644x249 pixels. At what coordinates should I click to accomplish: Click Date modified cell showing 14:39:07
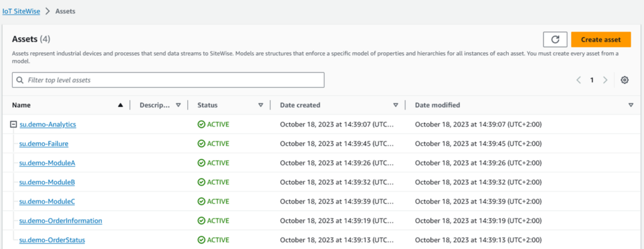(x=478, y=124)
